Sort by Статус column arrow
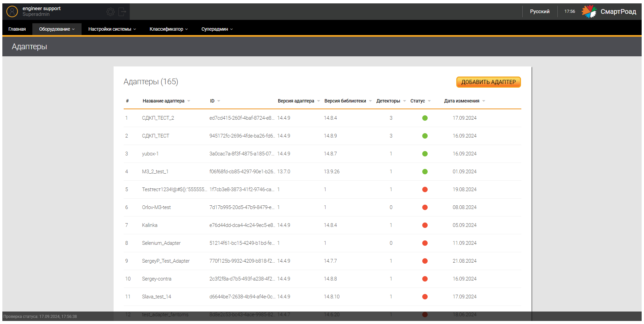The width and height of the screenshot is (644, 324). click(429, 101)
